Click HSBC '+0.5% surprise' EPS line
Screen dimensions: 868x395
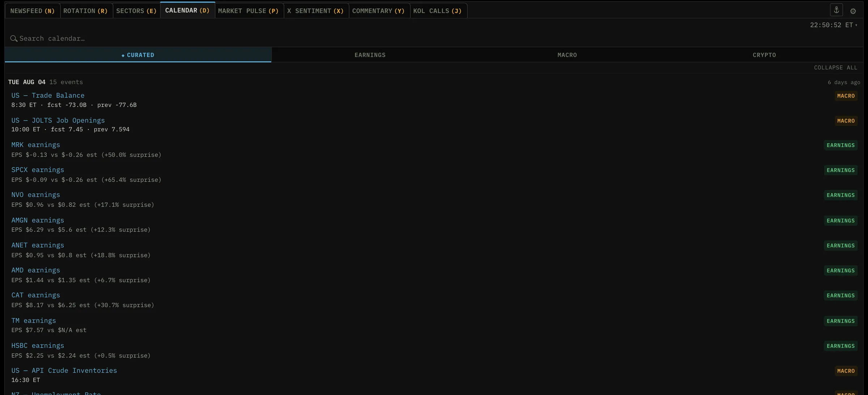pos(81,356)
